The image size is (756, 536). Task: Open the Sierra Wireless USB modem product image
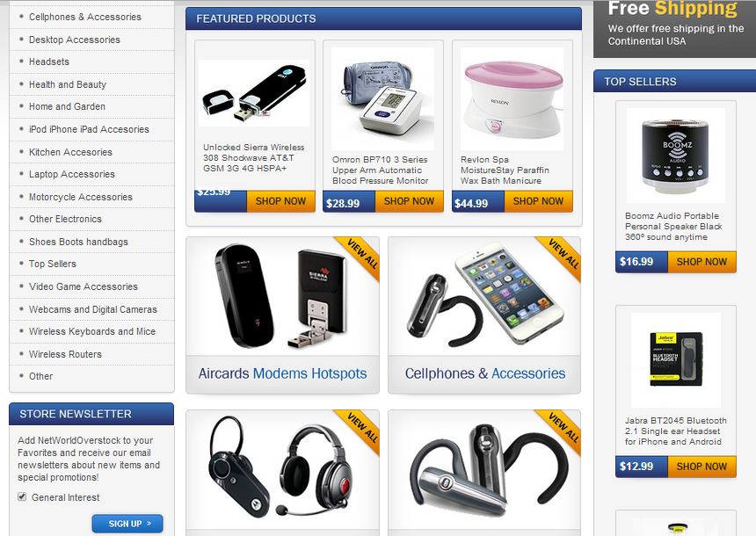(x=254, y=93)
